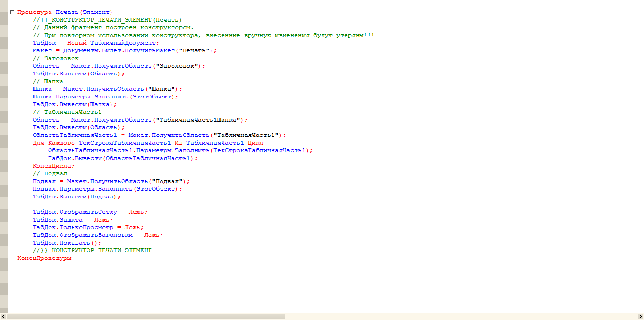Click line 'ТабДок.Вывести(ОбластьТабличнаяЧасть1);'
This screenshot has height=320, width=644.
123,159
